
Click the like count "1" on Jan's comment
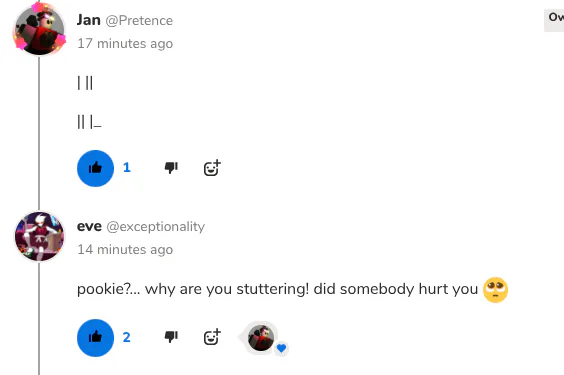127,168
